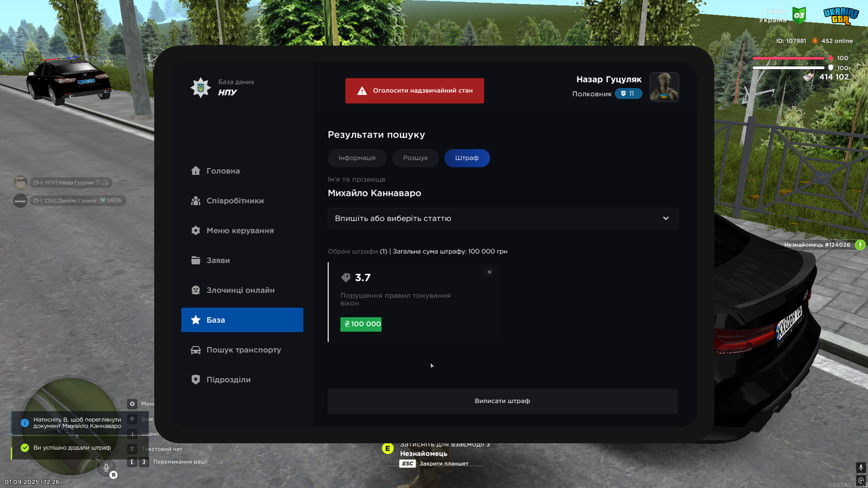Click the red health bar
868x488 pixels.
tap(789, 58)
